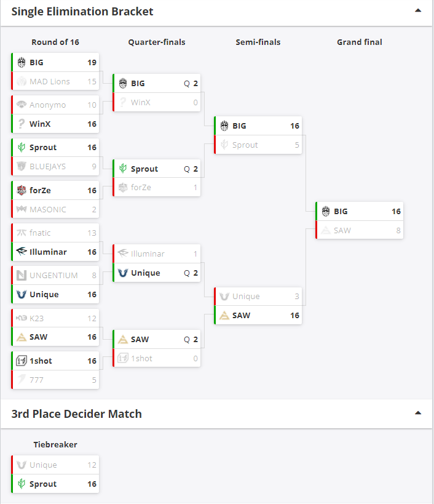This screenshot has height=504, width=434.
Task: Click the BIG logo in the Grand final
Action: point(326,211)
